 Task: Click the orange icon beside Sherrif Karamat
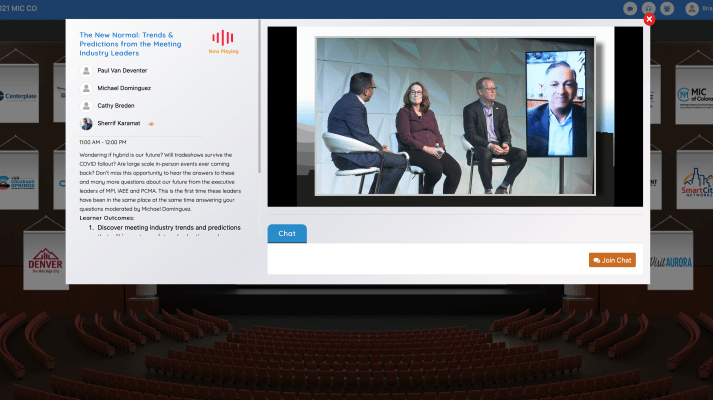151,124
